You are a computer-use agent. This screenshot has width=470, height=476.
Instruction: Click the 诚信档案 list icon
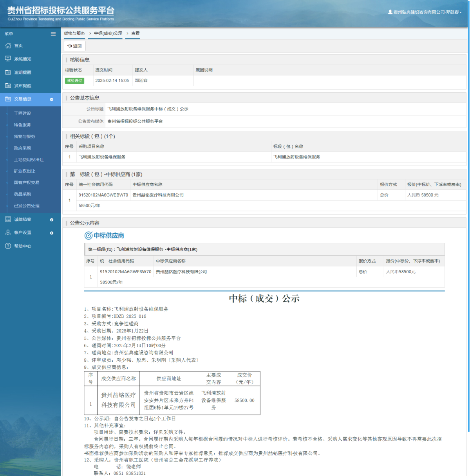coord(8,219)
